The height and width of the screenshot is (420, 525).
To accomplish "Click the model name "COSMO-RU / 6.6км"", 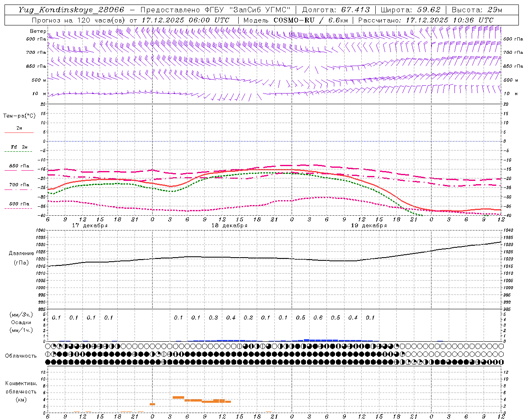I will (310, 20).
